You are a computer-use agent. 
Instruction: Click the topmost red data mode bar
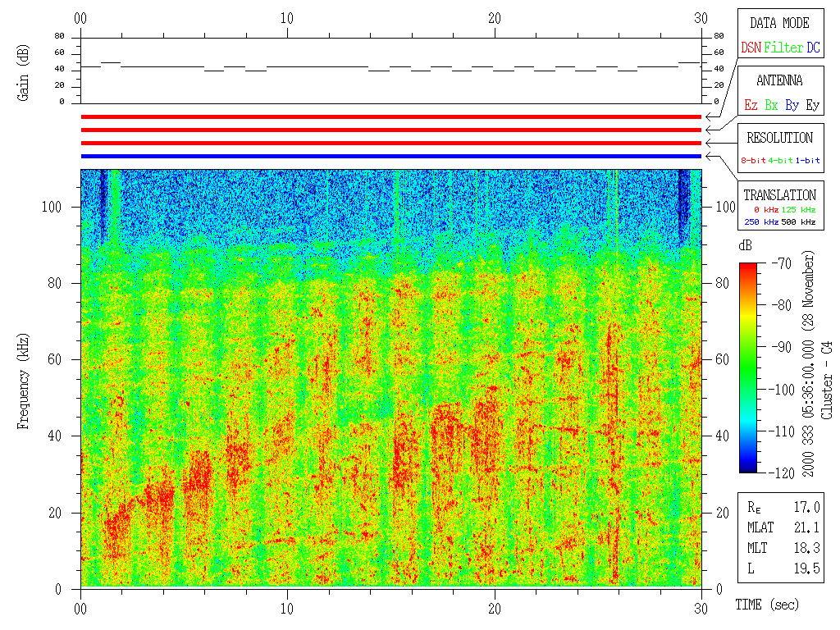[391, 117]
